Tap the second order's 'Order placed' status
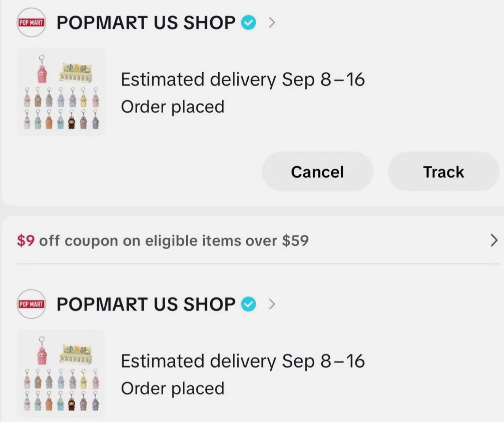 [172, 388]
